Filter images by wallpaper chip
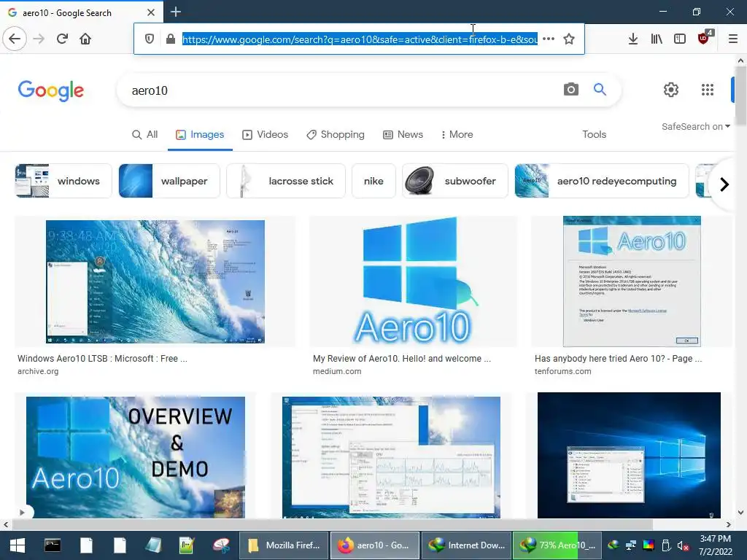The image size is (747, 560). tap(169, 181)
